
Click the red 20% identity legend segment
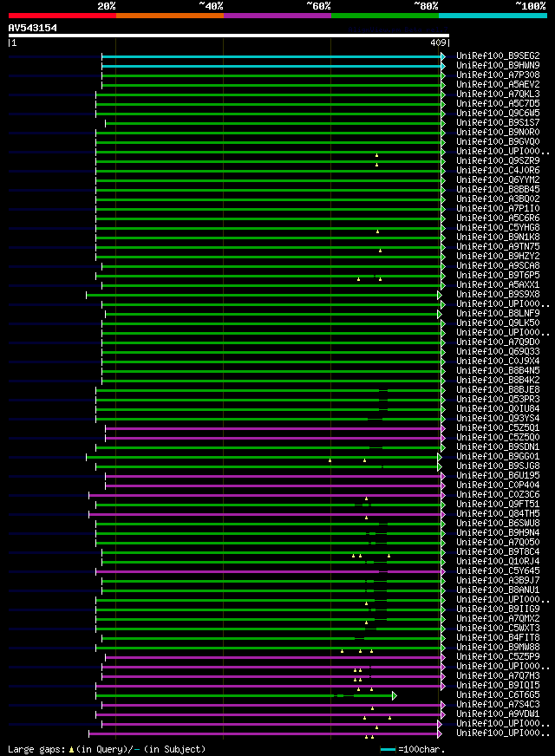point(62,16)
